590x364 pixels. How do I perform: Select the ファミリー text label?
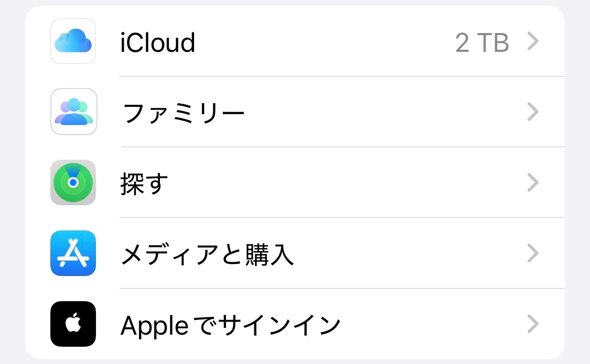point(184,113)
